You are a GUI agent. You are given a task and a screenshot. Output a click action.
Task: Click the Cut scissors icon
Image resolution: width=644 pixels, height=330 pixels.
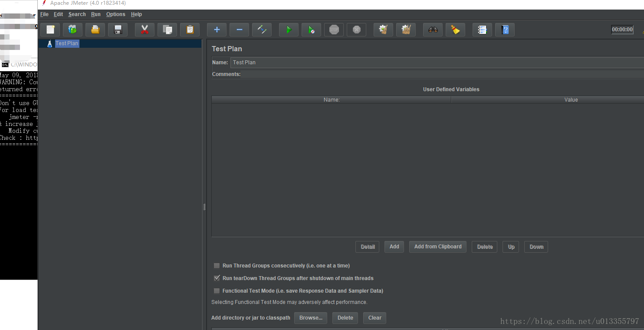pos(145,30)
